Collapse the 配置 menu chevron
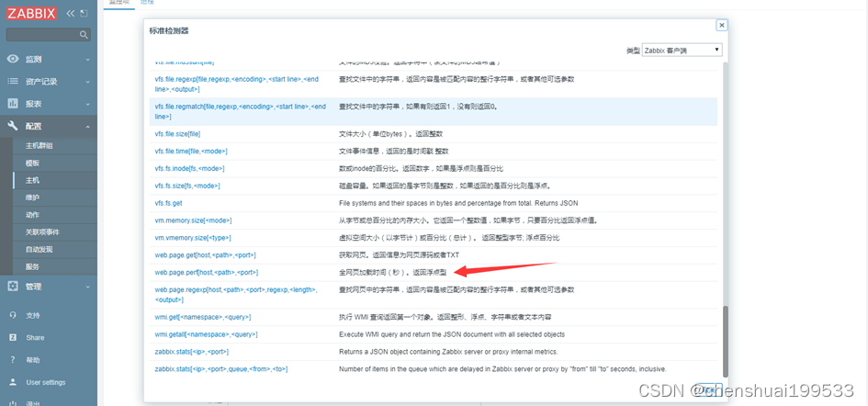 tap(87, 126)
